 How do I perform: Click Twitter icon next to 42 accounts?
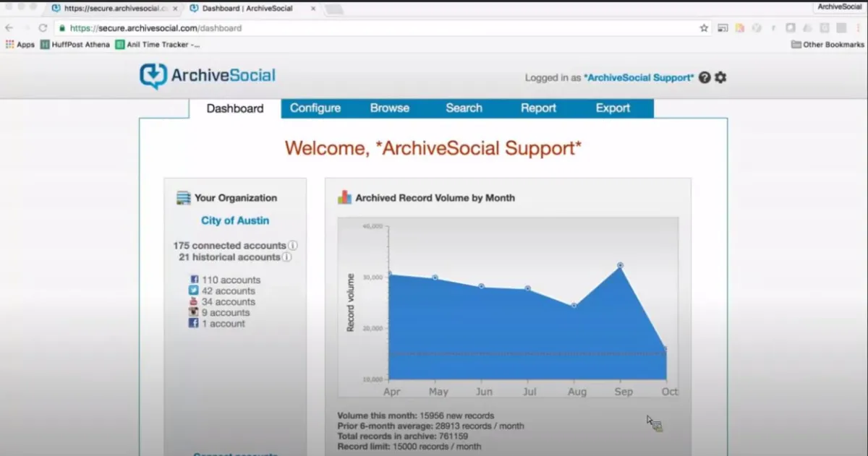click(x=193, y=291)
